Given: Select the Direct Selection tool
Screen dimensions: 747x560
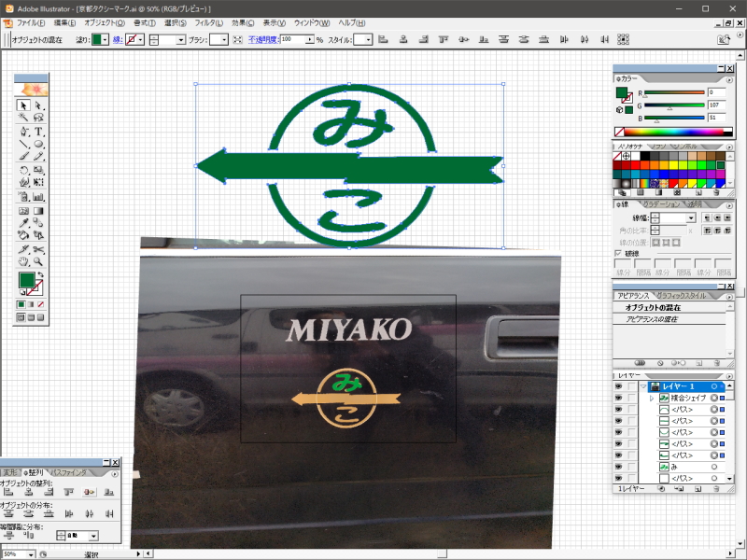Looking at the screenshot, I should pos(38,105).
